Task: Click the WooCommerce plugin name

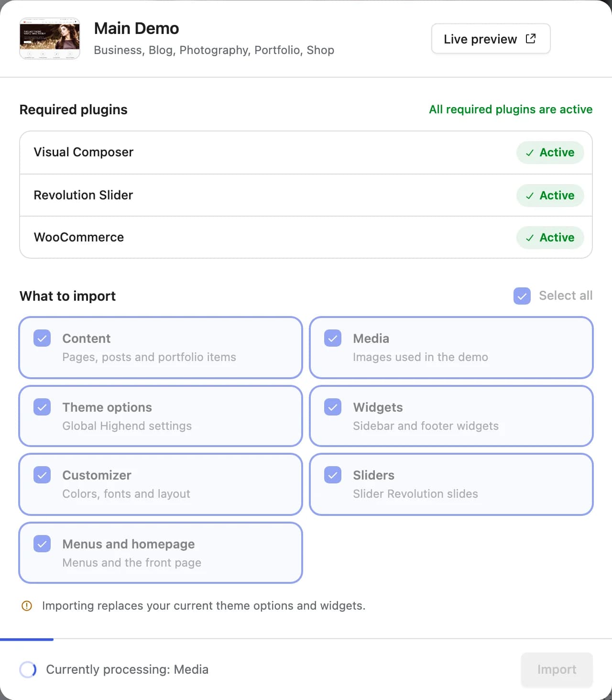Action: pos(79,237)
